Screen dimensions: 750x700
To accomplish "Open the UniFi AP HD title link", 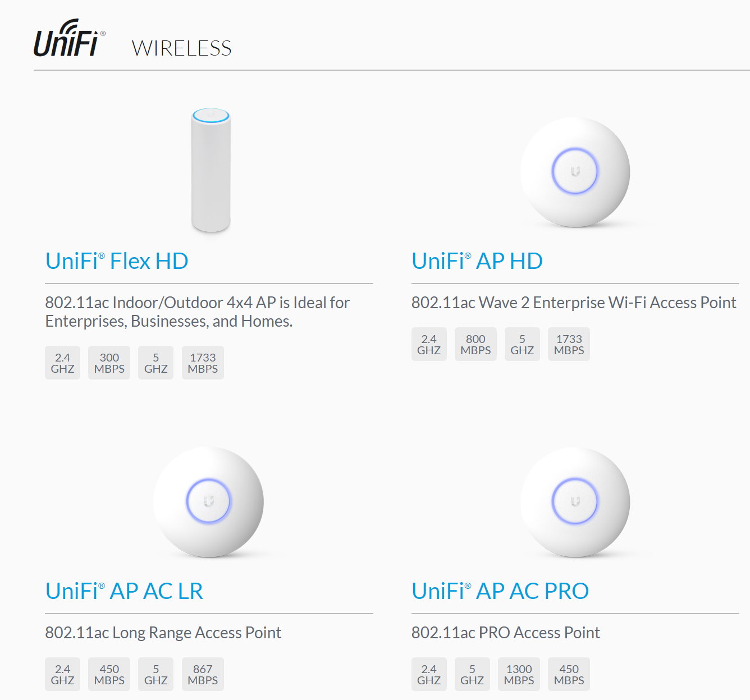I will coord(477,261).
